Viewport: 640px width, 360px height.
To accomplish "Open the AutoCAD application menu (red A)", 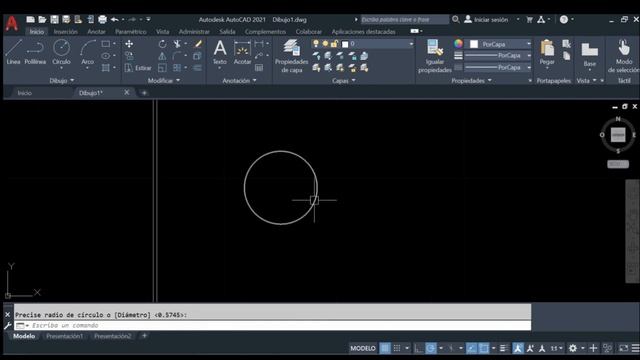I will point(11,24).
